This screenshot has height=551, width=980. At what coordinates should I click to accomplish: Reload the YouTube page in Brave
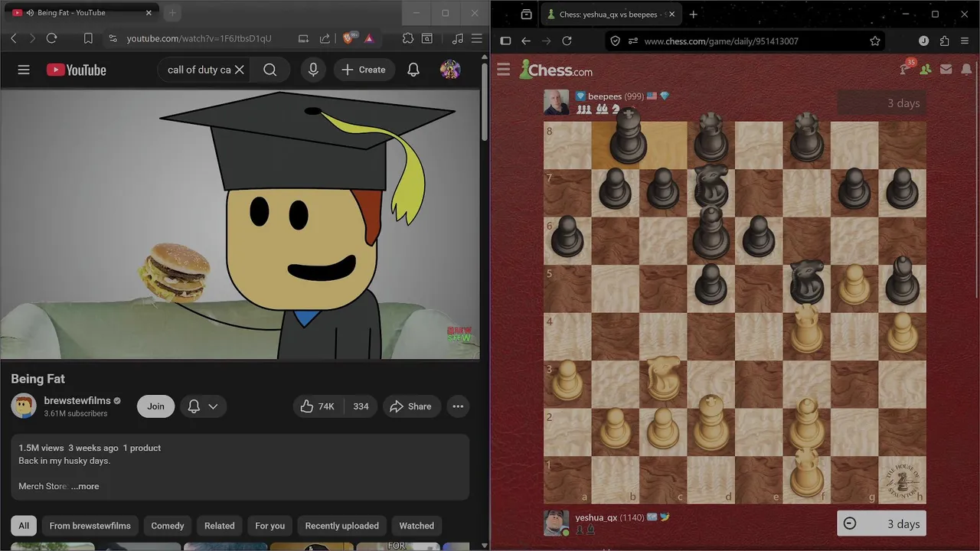[51, 38]
